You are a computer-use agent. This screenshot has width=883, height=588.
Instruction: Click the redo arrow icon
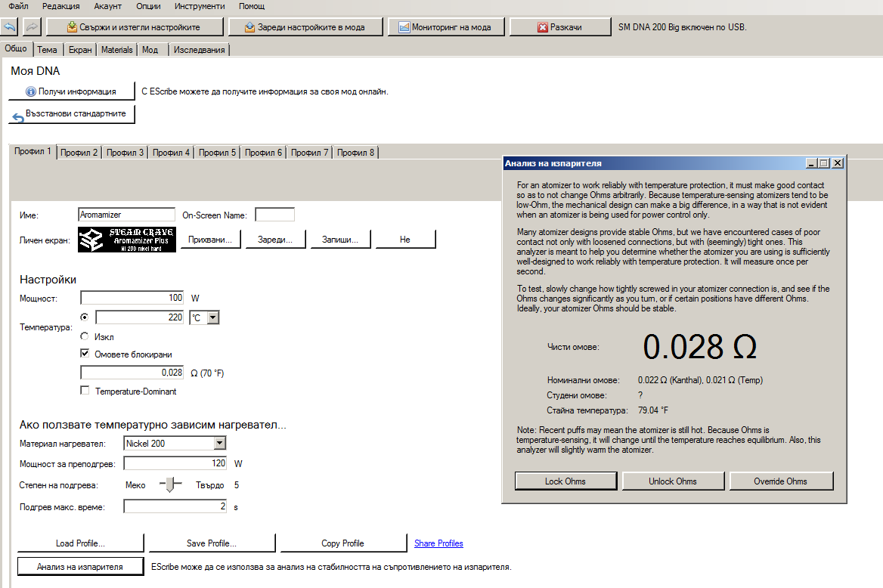[x=33, y=27]
